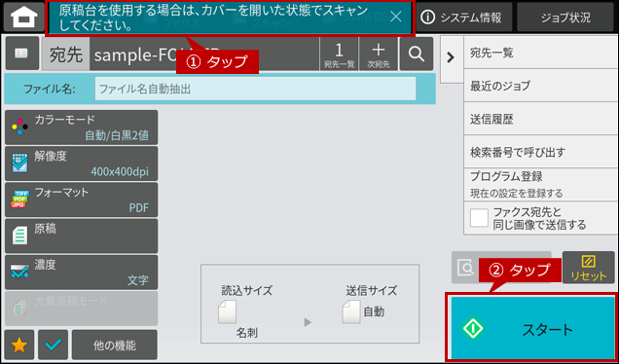Open カラーモード setting

point(82,127)
